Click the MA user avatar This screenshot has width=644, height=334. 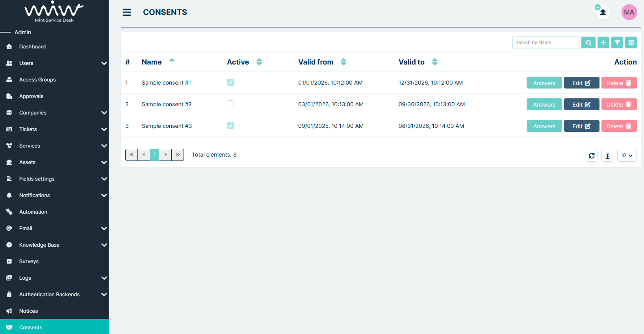click(x=629, y=12)
